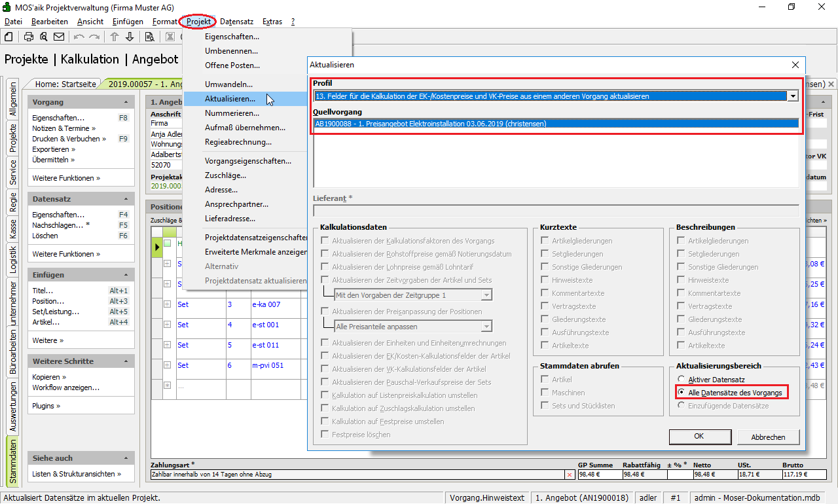The width and height of the screenshot is (838, 504).
Task: Click the printer icon in toolbar
Action: [x=29, y=37]
